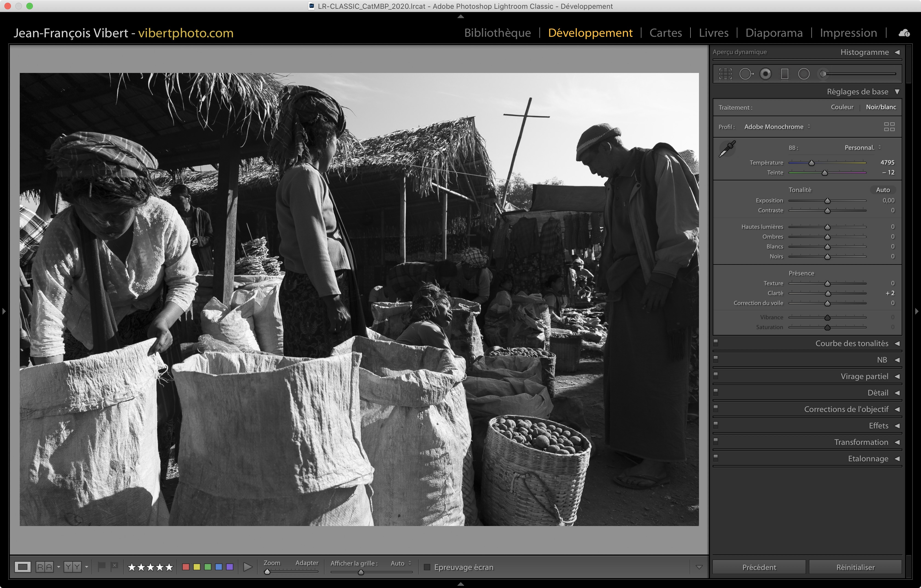The width and height of the screenshot is (921, 588).
Task: Select the Spot Removal tool
Action: coord(746,74)
